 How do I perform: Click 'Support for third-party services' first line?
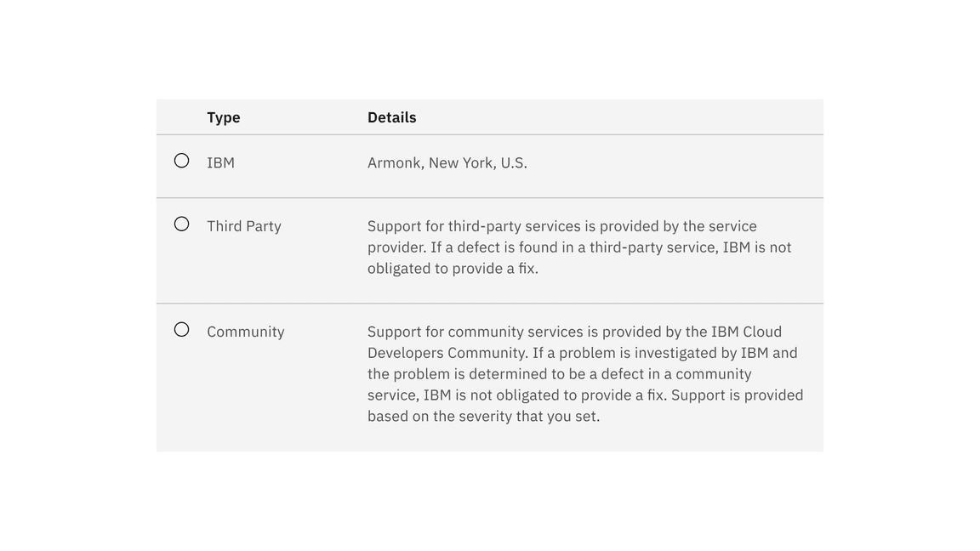click(x=561, y=226)
